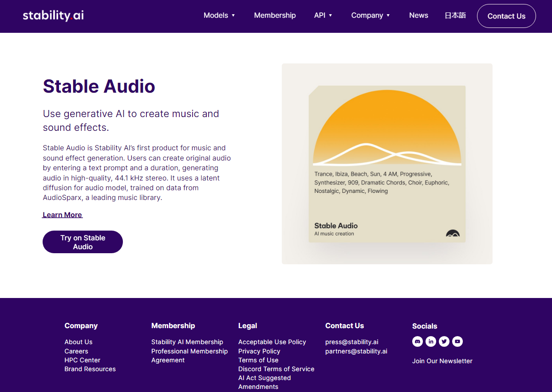Open AI Act Suggested Amendments link
This screenshot has height=392, width=552.
[264, 382]
